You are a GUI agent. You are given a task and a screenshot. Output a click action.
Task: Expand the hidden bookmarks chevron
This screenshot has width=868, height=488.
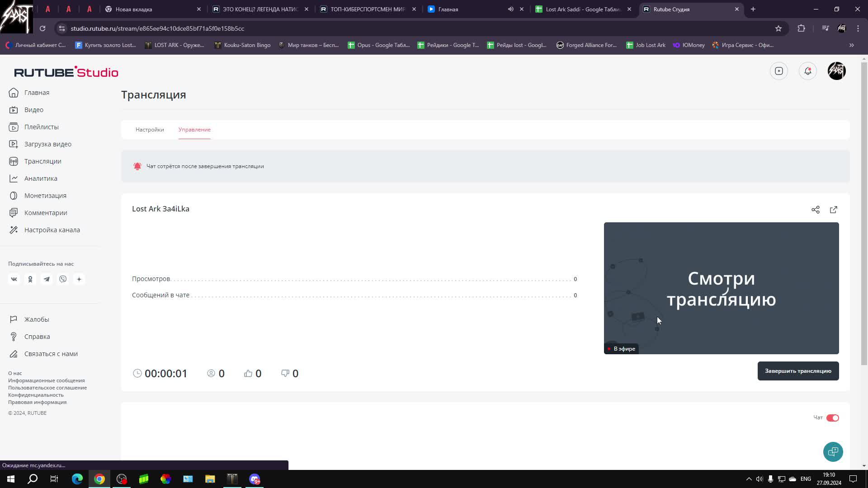851,45
